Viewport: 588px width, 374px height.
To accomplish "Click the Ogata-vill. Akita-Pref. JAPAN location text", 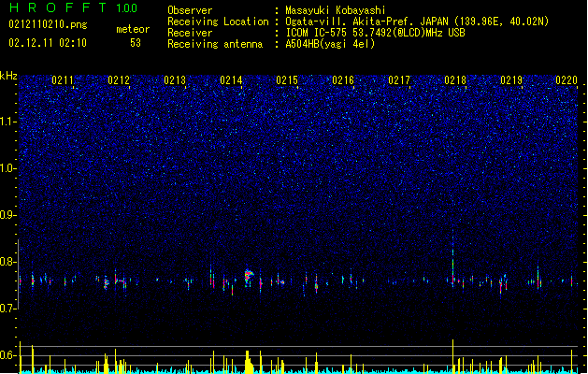I will [417, 22].
